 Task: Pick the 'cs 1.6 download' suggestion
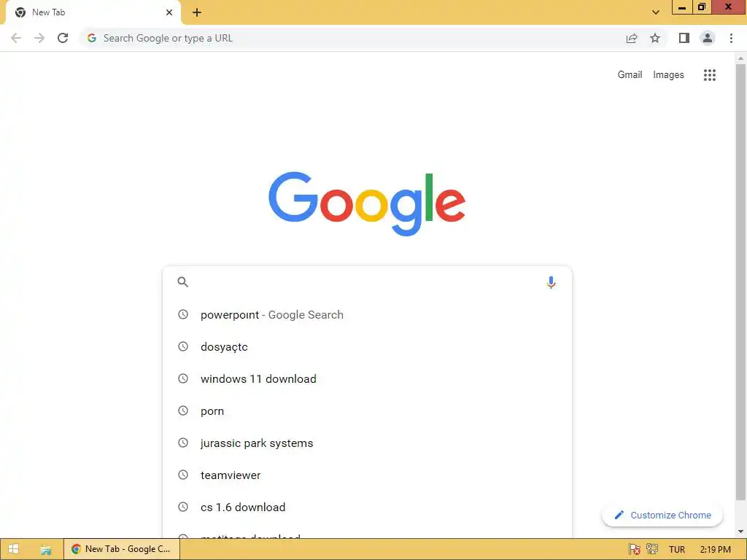coord(367,507)
